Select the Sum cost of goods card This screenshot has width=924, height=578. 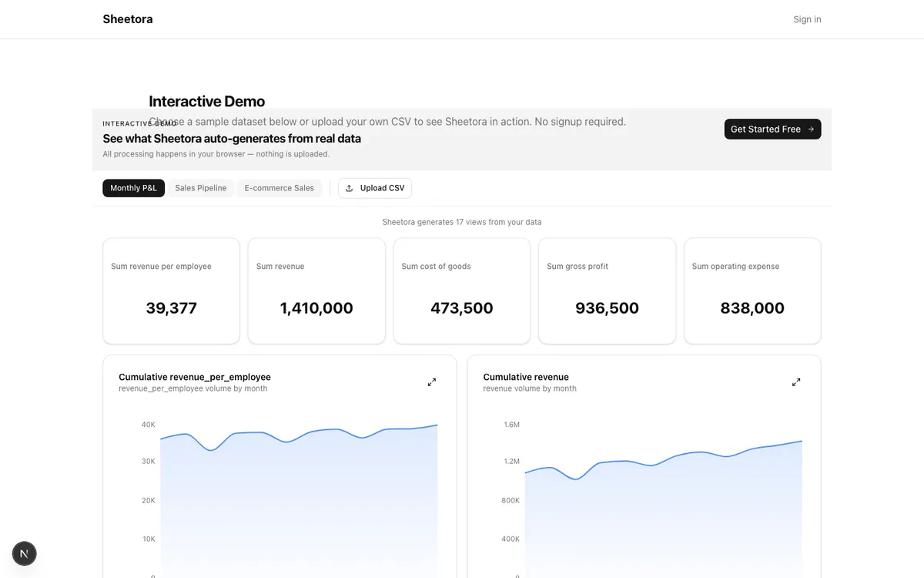461,291
